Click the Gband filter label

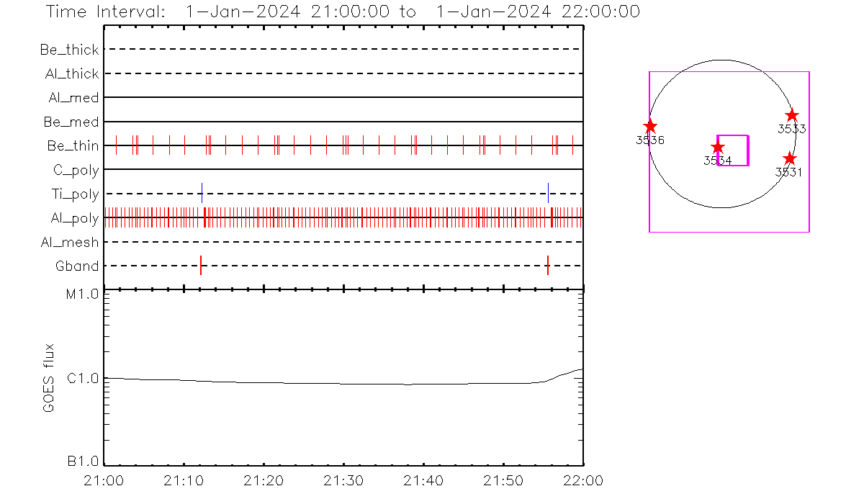click(x=78, y=266)
